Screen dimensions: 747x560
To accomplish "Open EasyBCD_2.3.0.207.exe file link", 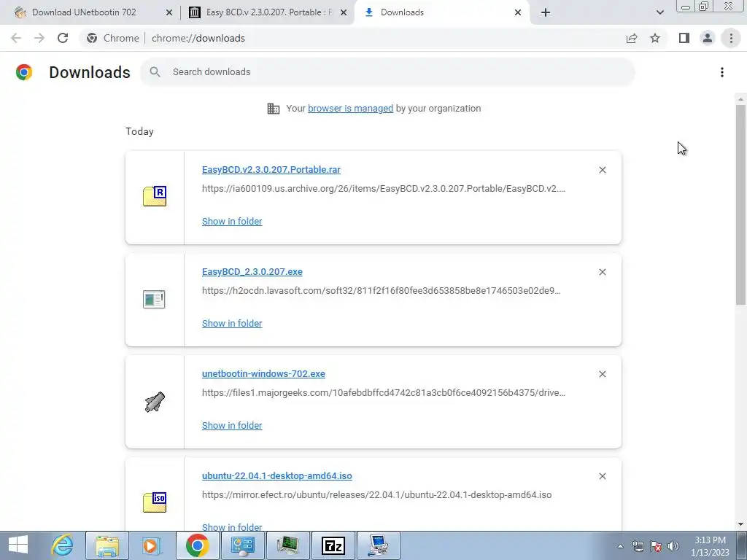I will click(252, 272).
